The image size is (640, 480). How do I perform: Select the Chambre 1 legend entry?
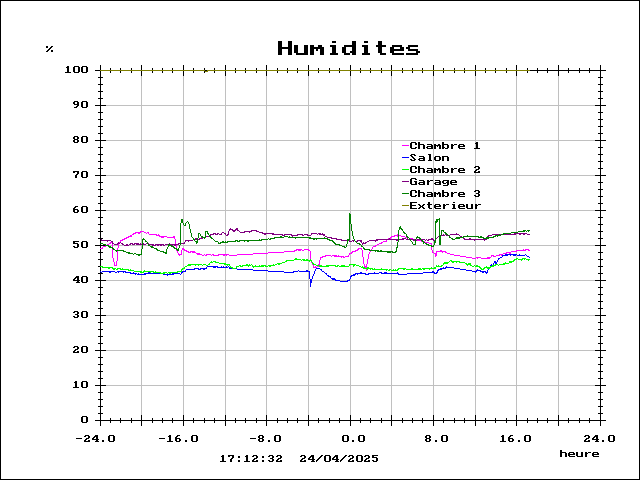tap(444, 146)
